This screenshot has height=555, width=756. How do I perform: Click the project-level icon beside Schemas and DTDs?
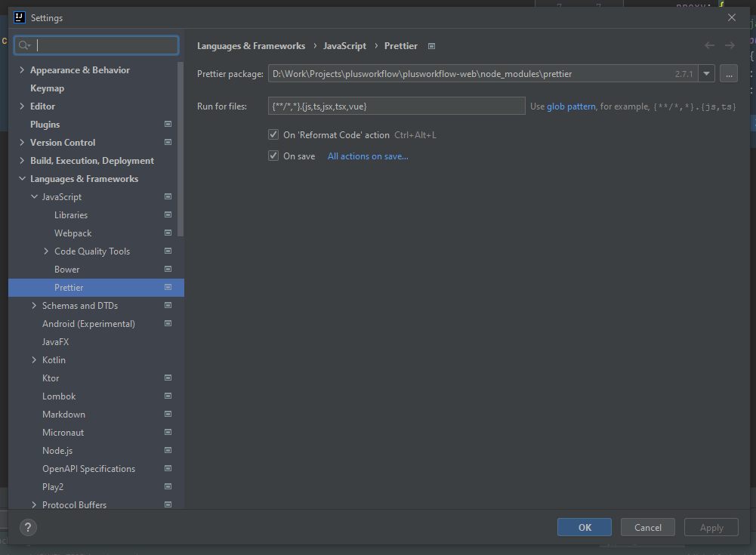168,305
